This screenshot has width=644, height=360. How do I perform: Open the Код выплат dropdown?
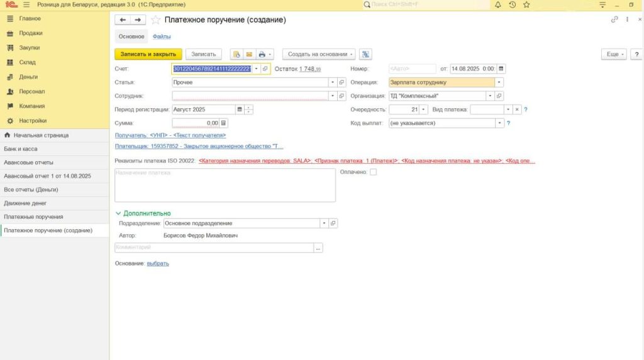click(499, 123)
